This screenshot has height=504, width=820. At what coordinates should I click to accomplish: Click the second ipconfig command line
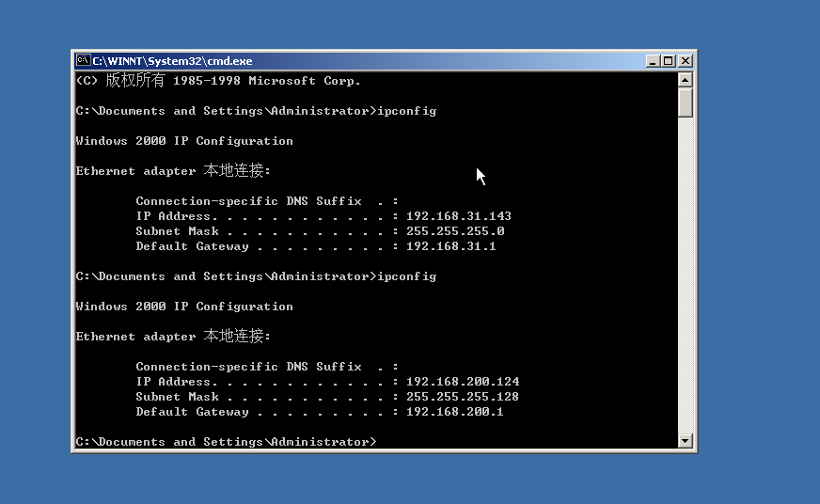coord(256,276)
